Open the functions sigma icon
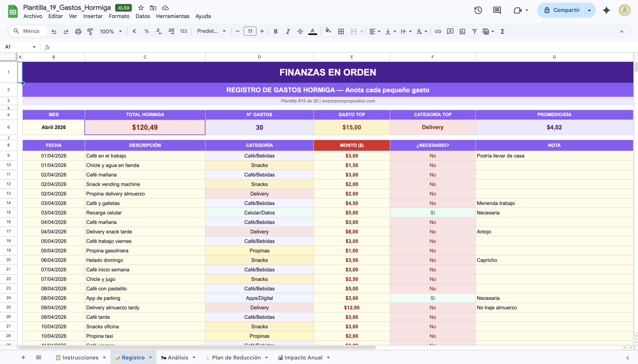The height and width of the screenshot is (364, 638). tap(502, 31)
